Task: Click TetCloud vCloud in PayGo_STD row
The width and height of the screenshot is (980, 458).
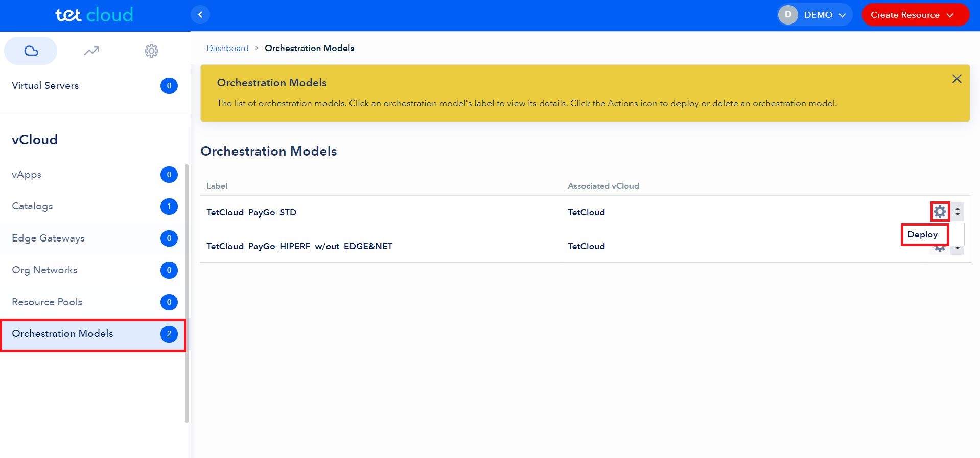Action: pos(586,212)
